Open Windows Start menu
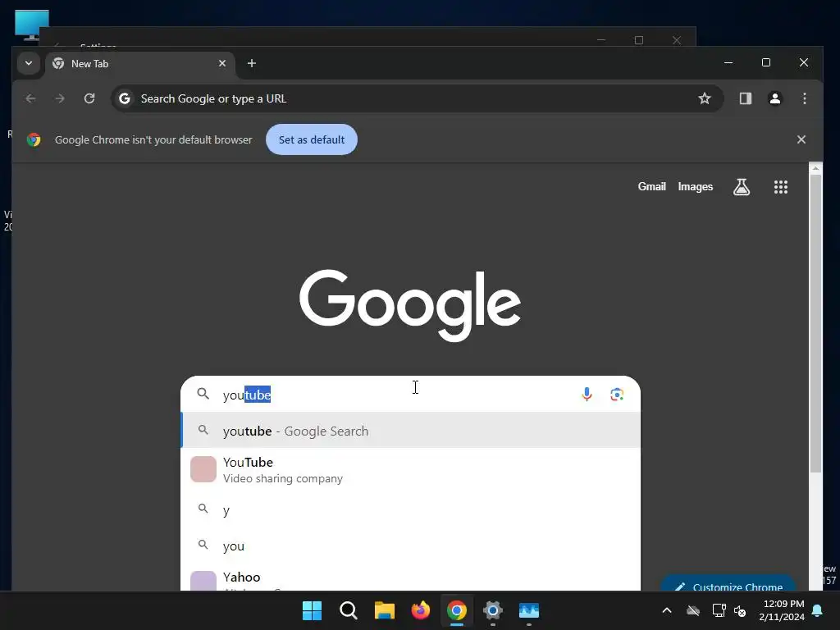Screen dimensions: 840x630 click(312, 610)
